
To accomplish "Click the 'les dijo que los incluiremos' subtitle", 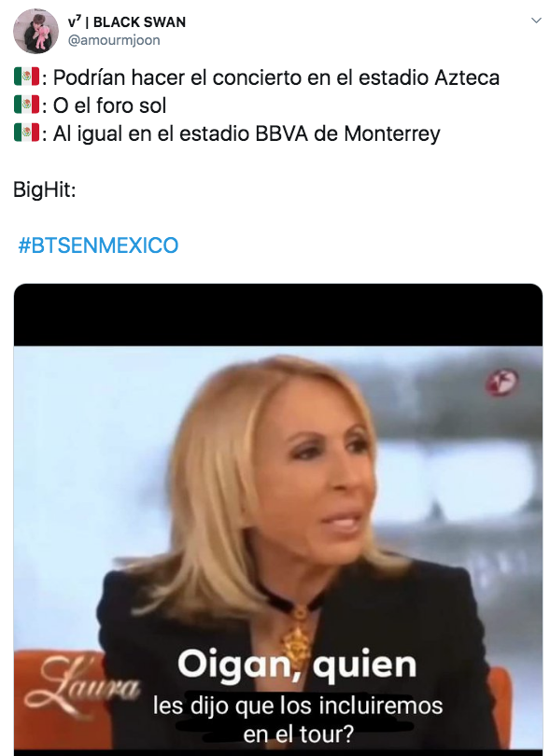I will point(298,706).
